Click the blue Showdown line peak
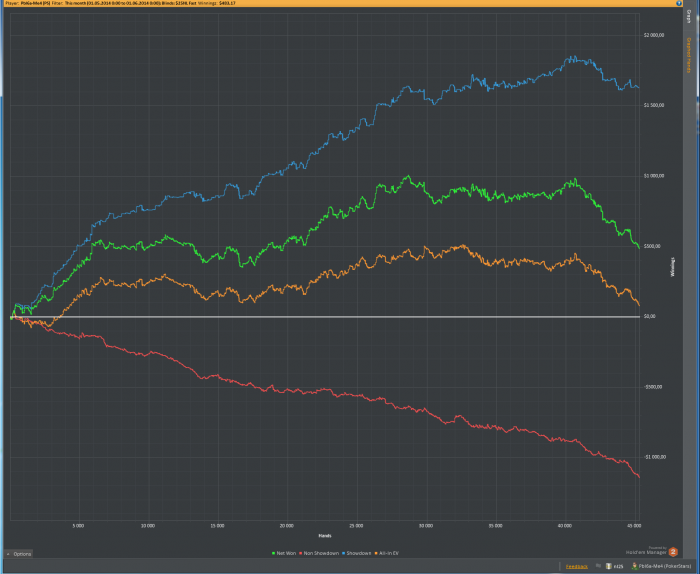Viewport: 700px width, 574px height. point(573,58)
